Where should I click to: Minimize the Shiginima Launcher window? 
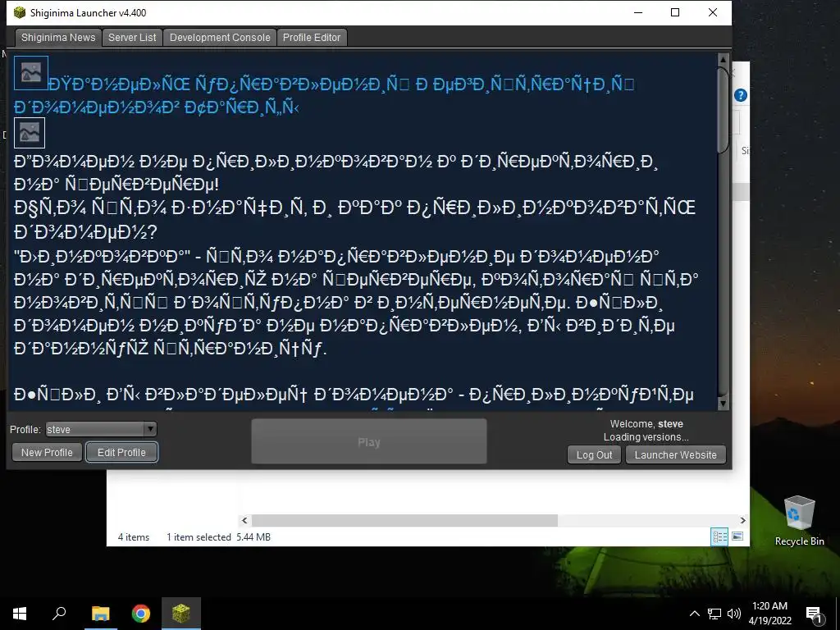point(638,12)
